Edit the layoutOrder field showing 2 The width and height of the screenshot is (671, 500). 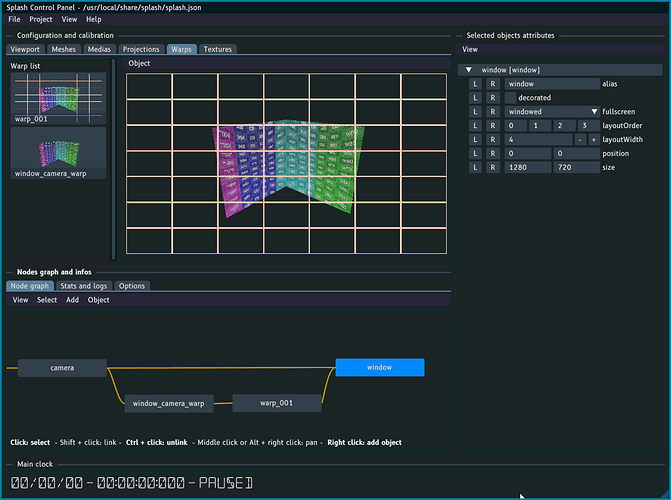[564, 125]
